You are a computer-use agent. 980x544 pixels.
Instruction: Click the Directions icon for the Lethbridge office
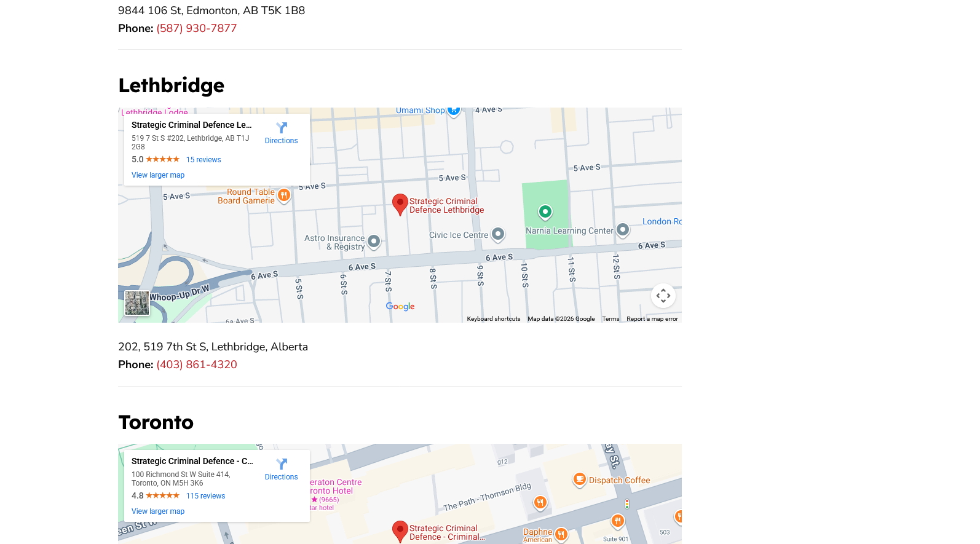tap(282, 128)
